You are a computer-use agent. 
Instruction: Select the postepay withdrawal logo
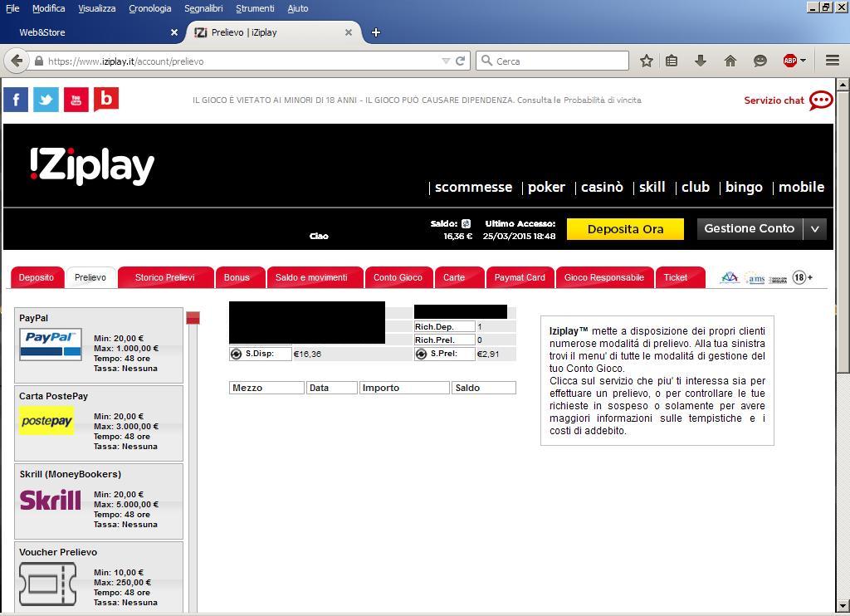pyautogui.click(x=46, y=421)
